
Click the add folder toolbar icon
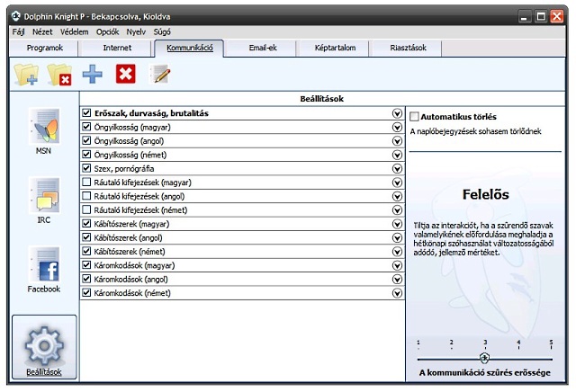click(x=26, y=75)
